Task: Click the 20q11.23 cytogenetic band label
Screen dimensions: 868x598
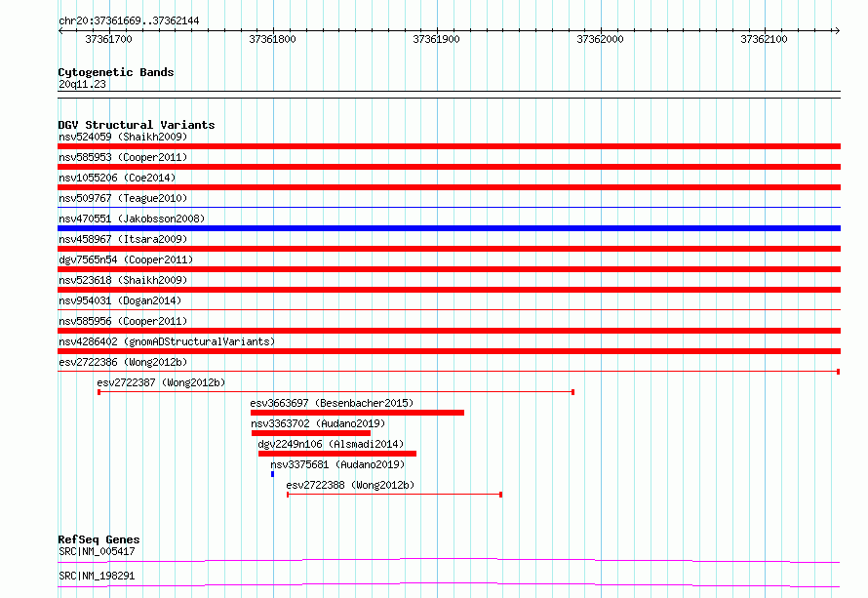Action: pyautogui.click(x=82, y=84)
